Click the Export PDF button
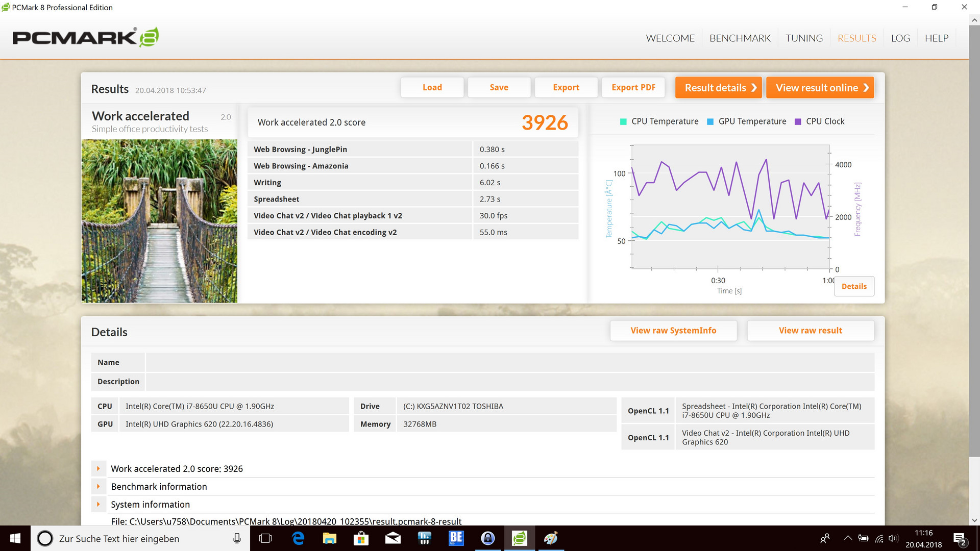The image size is (980, 551). [x=633, y=87]
